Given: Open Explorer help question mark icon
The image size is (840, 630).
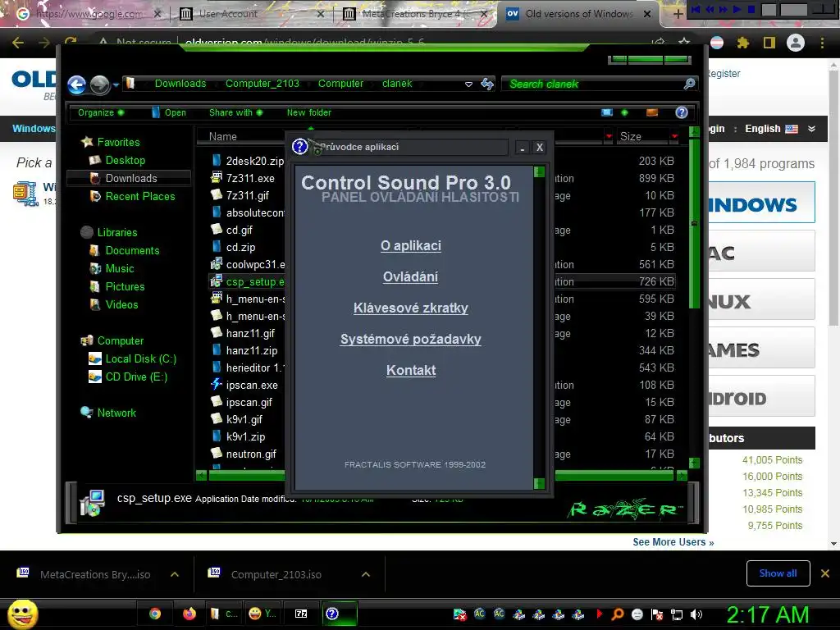Looking at the screenshot, I should [x=682, y=112].
